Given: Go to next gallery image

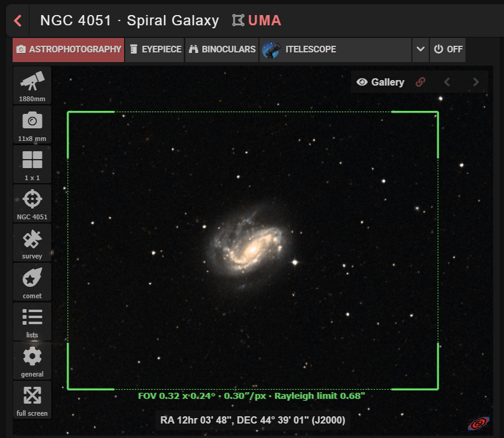Looking at the screenshot, I should pos(476,83).
